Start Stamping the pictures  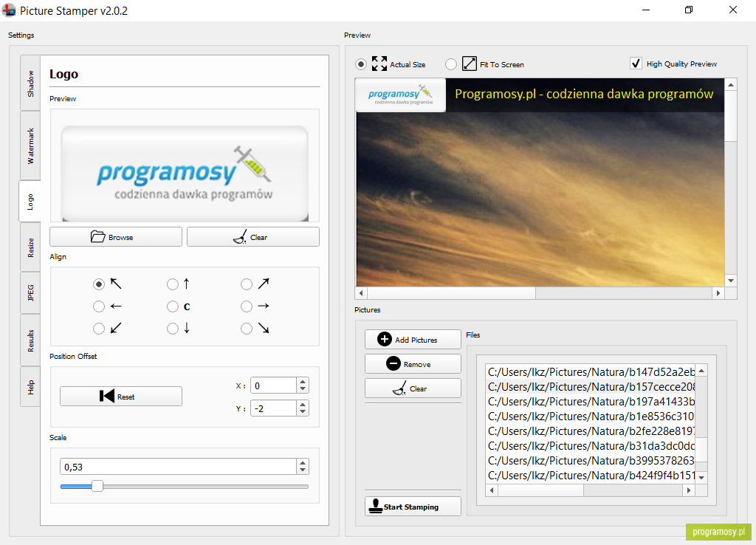pos(413,507)
